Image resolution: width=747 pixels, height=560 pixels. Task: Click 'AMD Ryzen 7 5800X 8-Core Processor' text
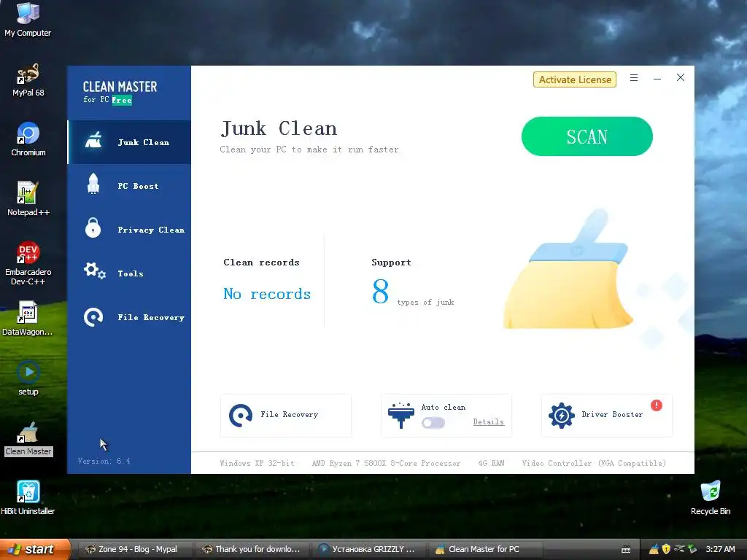pos(387,463)
